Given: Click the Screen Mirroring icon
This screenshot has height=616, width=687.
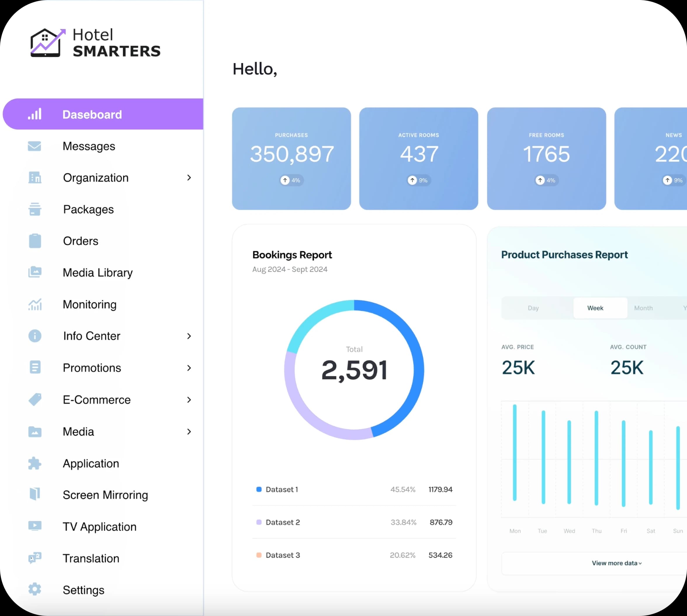Looking at the screenshot, I should click(x=35, y=494).
